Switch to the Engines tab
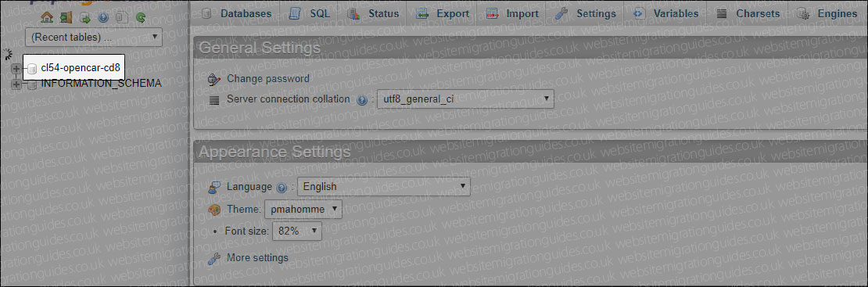Image resolution: width=868 pixels, height=287 pixels. 827,14
